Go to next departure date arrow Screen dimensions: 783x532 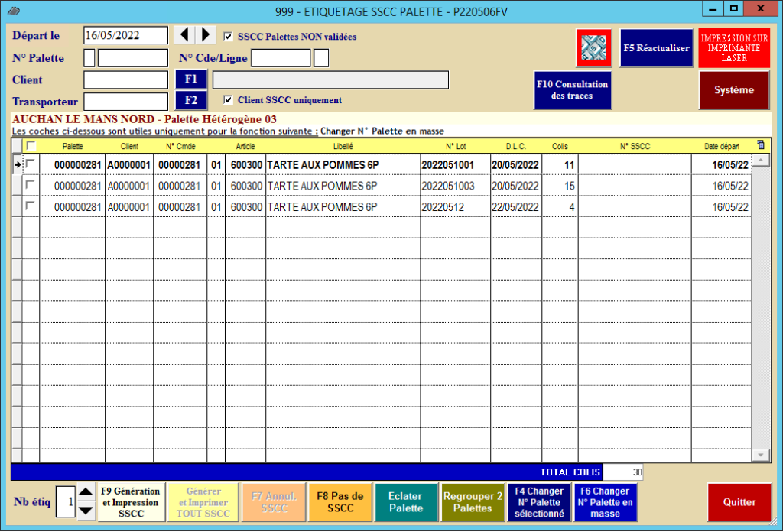205,35
